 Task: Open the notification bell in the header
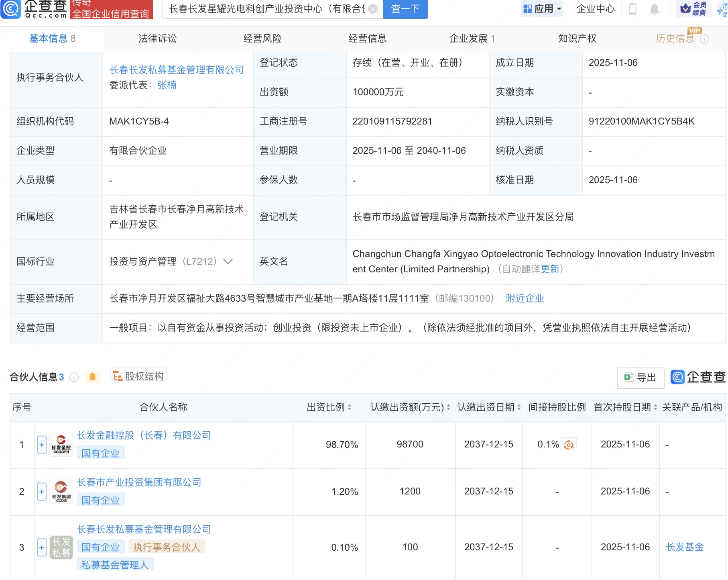tap(654, 9)
